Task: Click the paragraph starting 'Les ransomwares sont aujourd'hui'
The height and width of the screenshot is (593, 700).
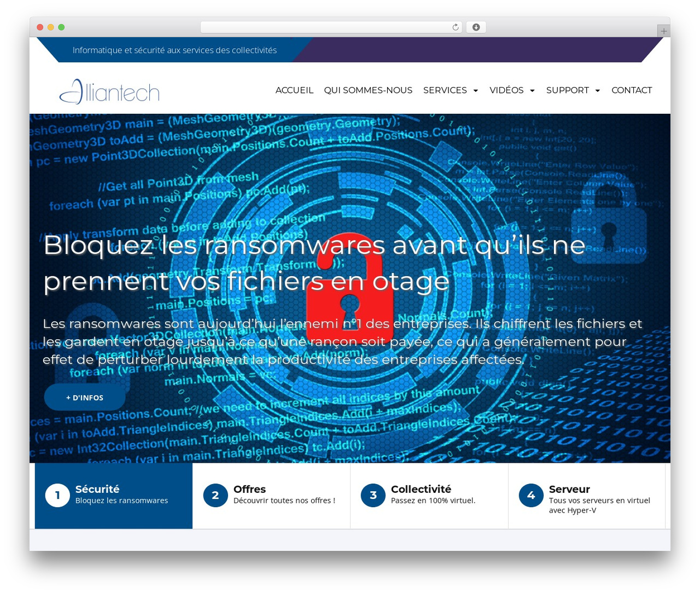Action: 342,341
